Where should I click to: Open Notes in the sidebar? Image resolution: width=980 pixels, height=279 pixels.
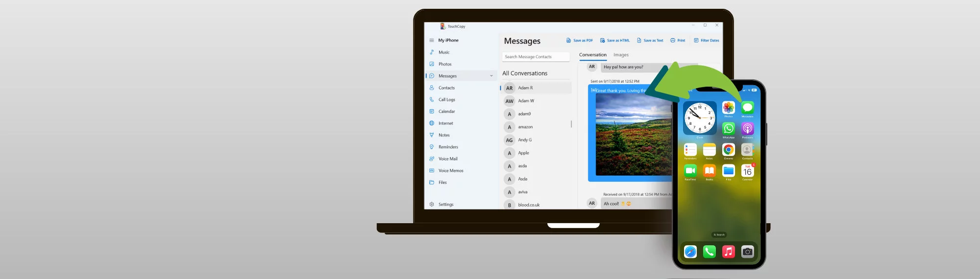444,135
